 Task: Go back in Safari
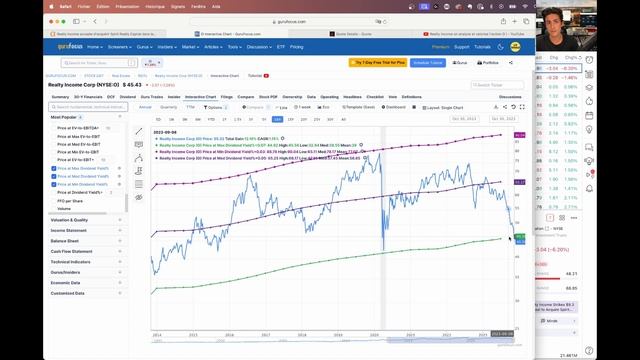[95, 21]
